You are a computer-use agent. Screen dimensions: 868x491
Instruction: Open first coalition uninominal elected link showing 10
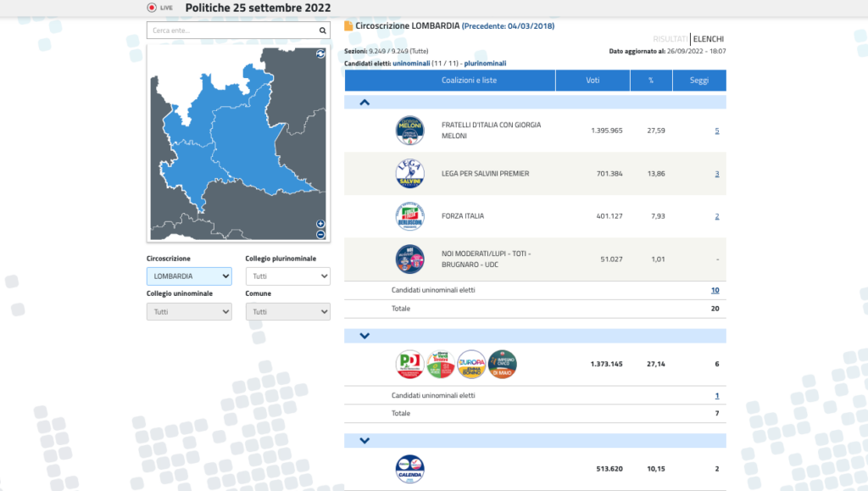click(715, 290)
